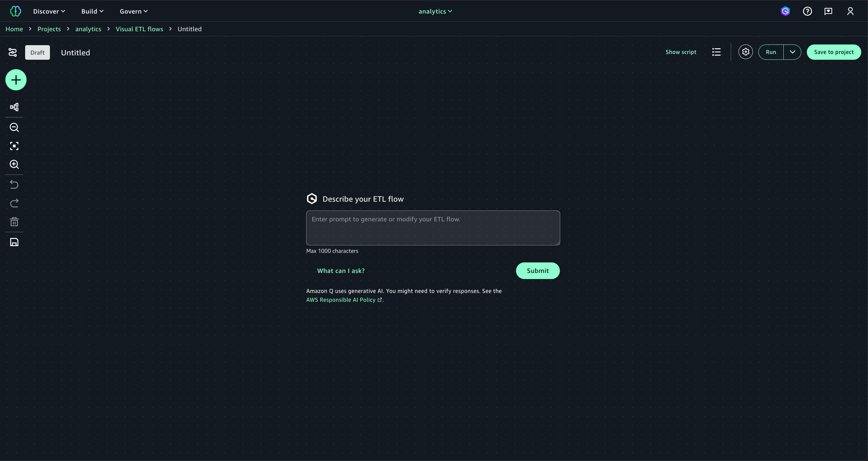Open the flow settings gear icon
The image size is (868, 461).
[x=745, y=52]
